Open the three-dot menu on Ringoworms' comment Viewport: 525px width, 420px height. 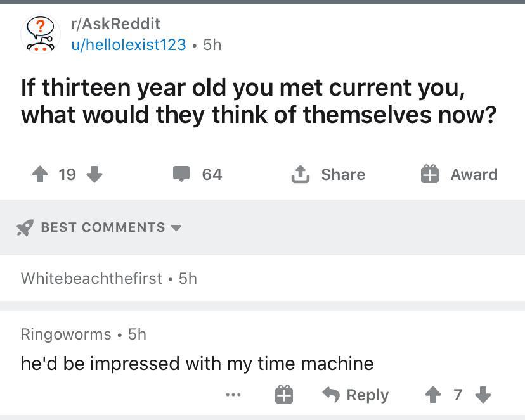pos(233,395)
